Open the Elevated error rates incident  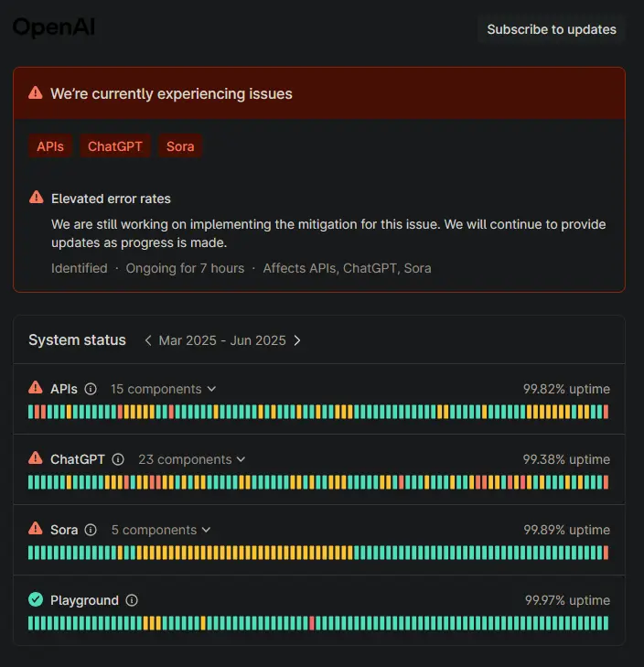[x=111, y=199]
